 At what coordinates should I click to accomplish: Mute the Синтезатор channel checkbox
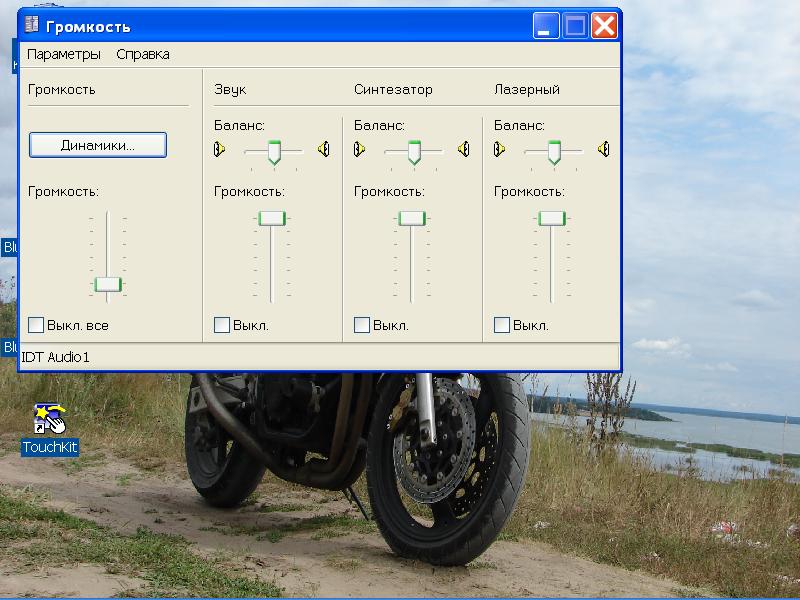362,325
